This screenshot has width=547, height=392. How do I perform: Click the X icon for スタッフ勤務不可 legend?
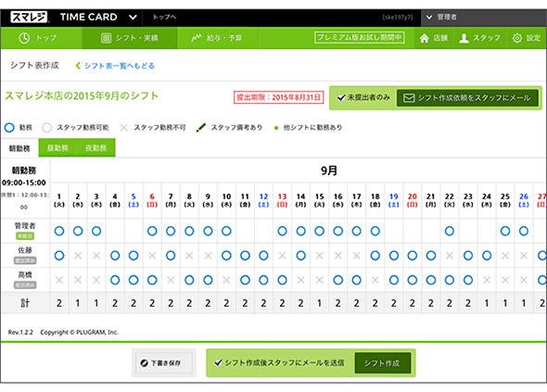pos(123,128)
